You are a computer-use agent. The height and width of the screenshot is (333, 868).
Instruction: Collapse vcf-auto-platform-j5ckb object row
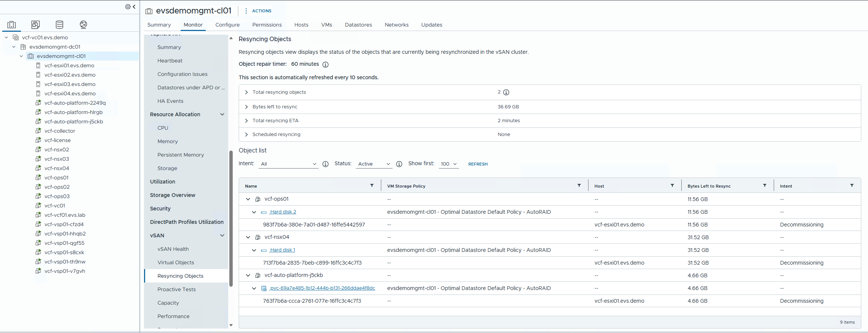click(x=248, y=275)
